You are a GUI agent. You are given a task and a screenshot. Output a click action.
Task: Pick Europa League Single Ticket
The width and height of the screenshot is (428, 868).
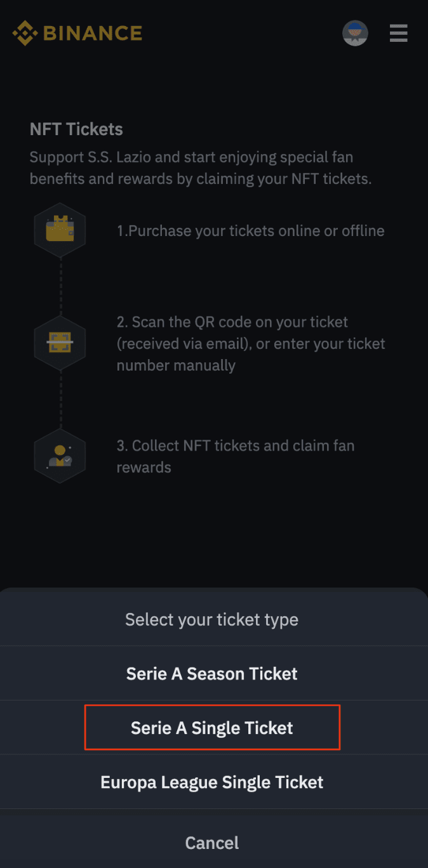pos(212,782)
